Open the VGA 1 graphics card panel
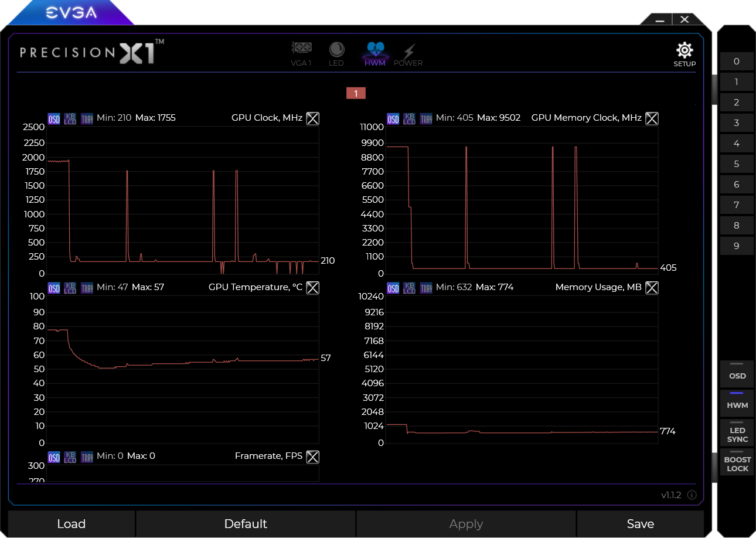Screen dimensions: 756x538 (301, 53)
